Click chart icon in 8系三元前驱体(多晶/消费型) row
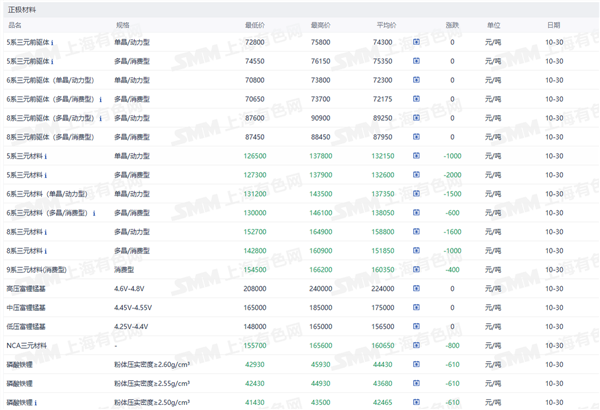600x410 pixels. (416, 137)
